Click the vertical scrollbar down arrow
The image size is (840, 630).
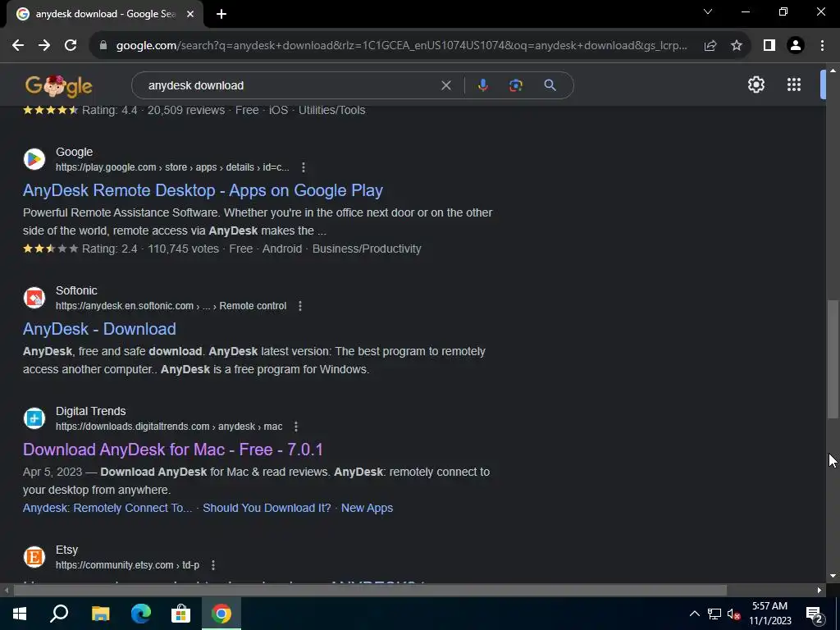[833, 576]
